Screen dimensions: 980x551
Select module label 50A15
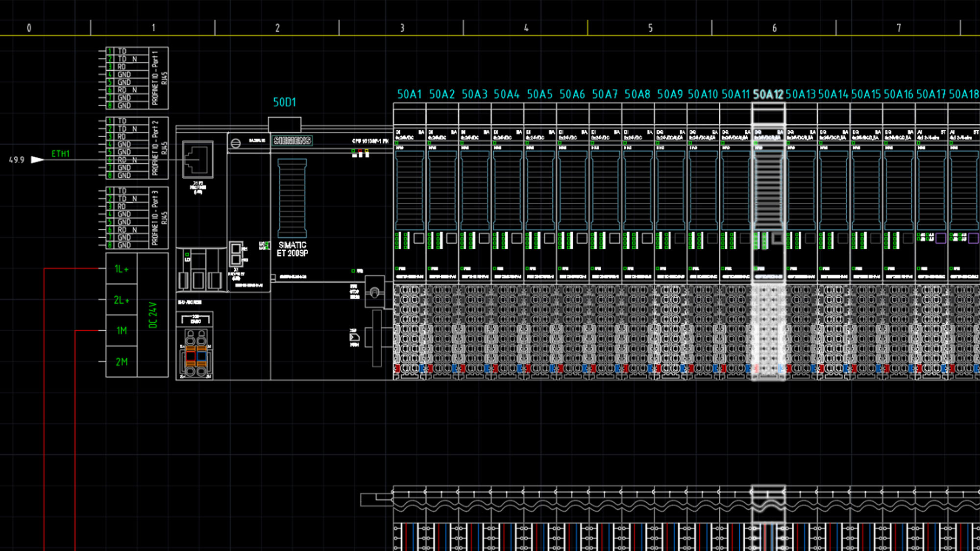866,94
